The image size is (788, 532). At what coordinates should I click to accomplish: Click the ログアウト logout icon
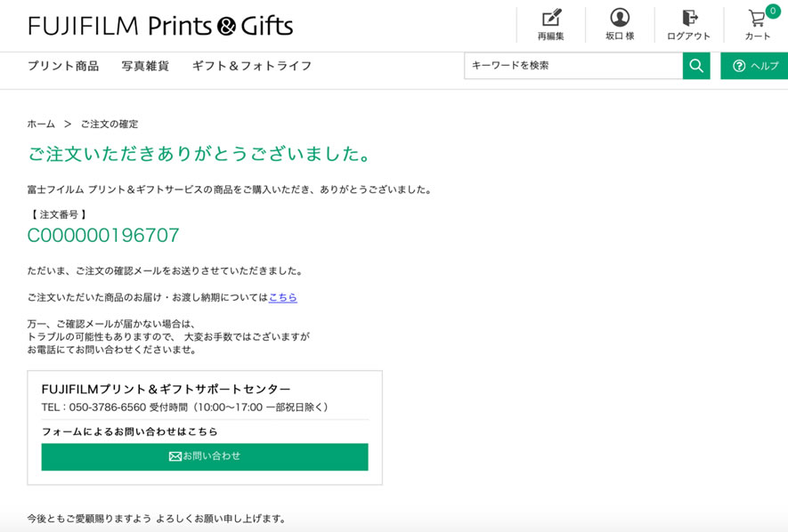point(689,18)
